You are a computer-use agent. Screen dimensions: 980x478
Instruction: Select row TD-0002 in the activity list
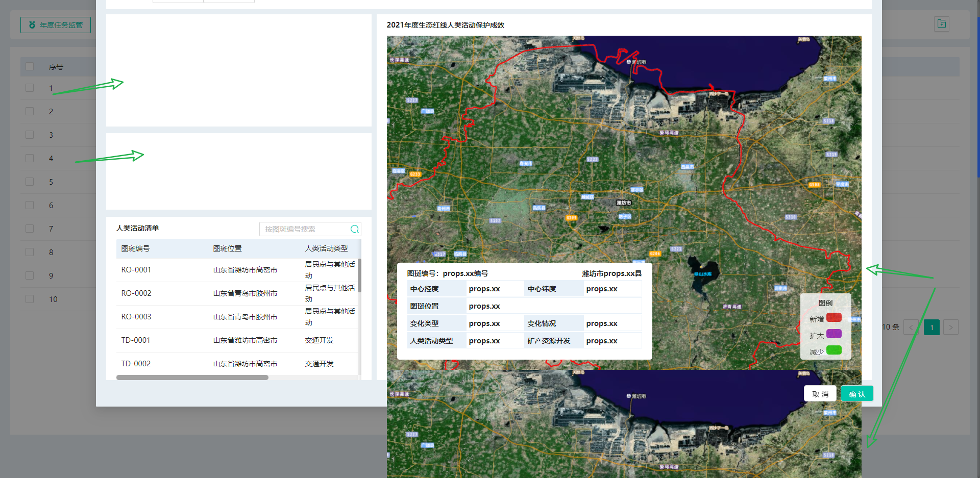click(237, 364)
